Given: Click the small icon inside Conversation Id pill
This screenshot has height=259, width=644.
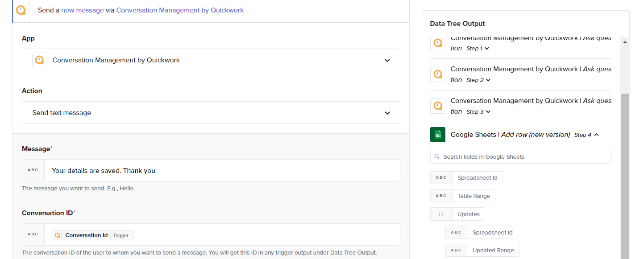Looking at the screenshot, I should point(57,235).
